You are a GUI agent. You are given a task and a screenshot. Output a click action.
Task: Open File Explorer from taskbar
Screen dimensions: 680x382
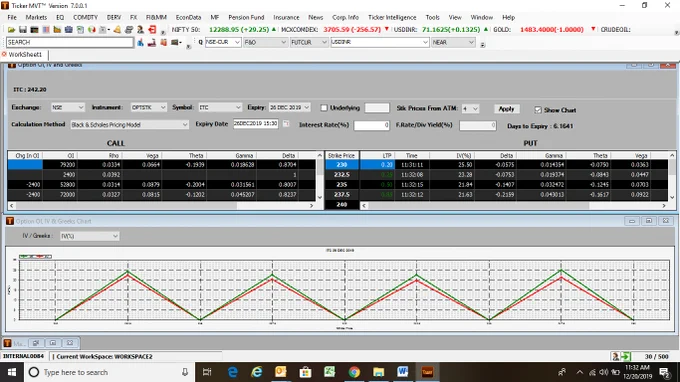tap(378, 372)
